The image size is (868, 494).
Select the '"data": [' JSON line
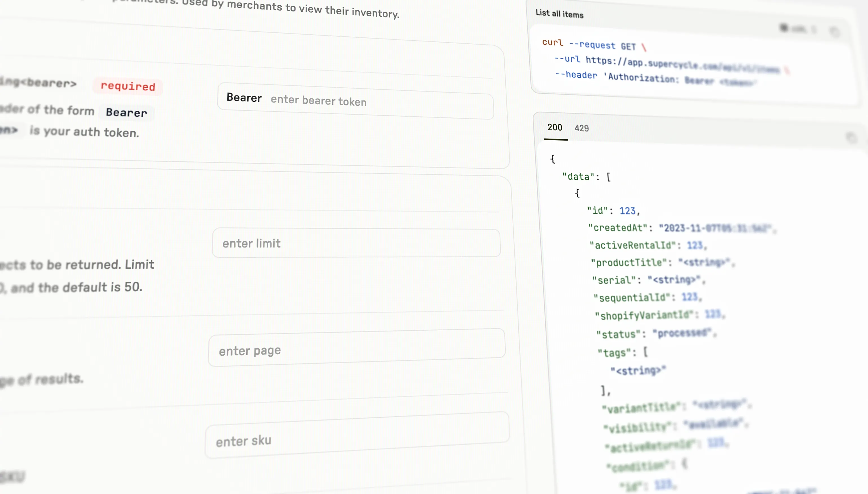tap(586, 177)
